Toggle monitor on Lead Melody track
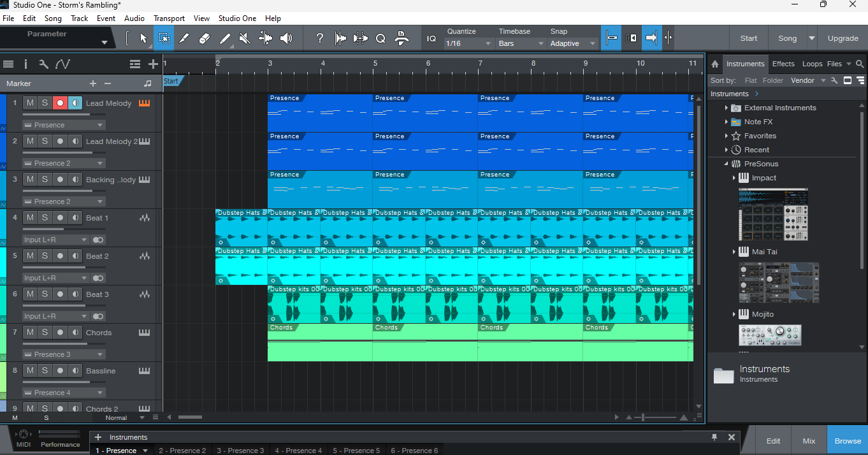 (75, 103)
